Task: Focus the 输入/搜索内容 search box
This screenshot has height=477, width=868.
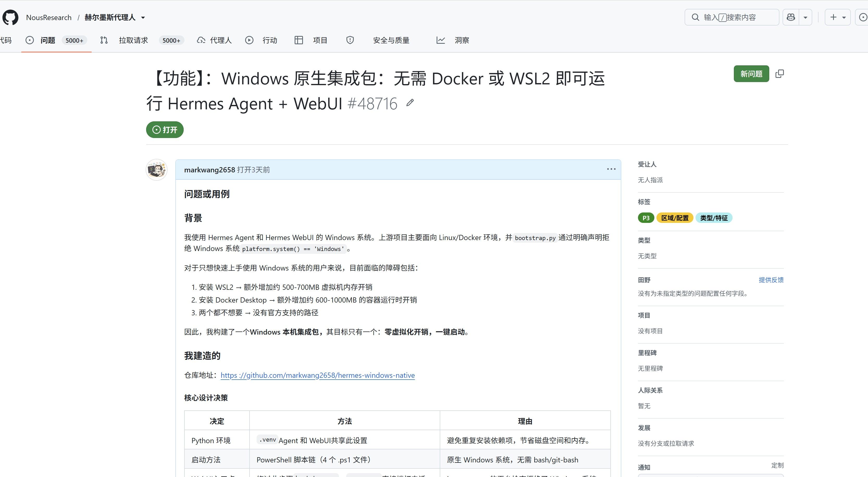Action: pos(731,17)
